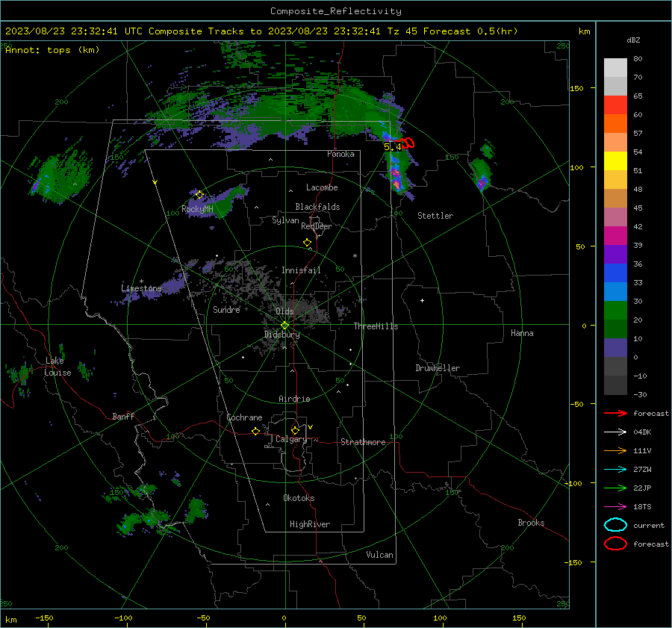The height and width of the screenshot is (628, 672).
Task: Click the Hanna city label
Action: (x=522, y=333)
